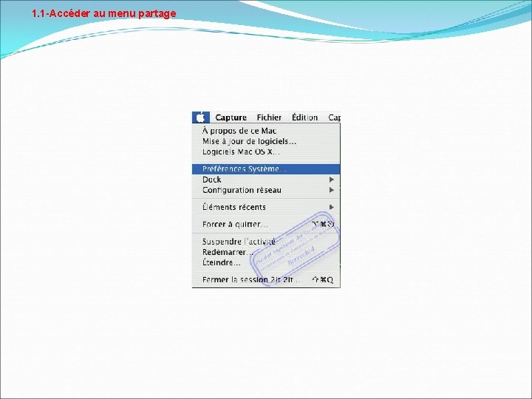
Task: Expand the Dock submenu
Action: (266, 180)
